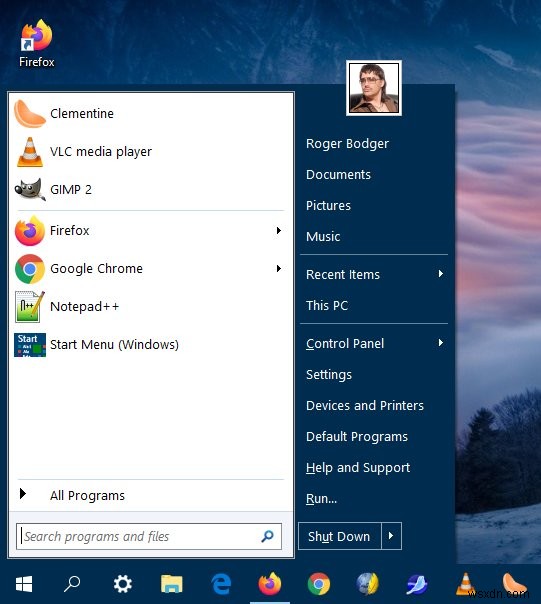
Task: Click the 'VLC media player' text
Action: [101, 152]
